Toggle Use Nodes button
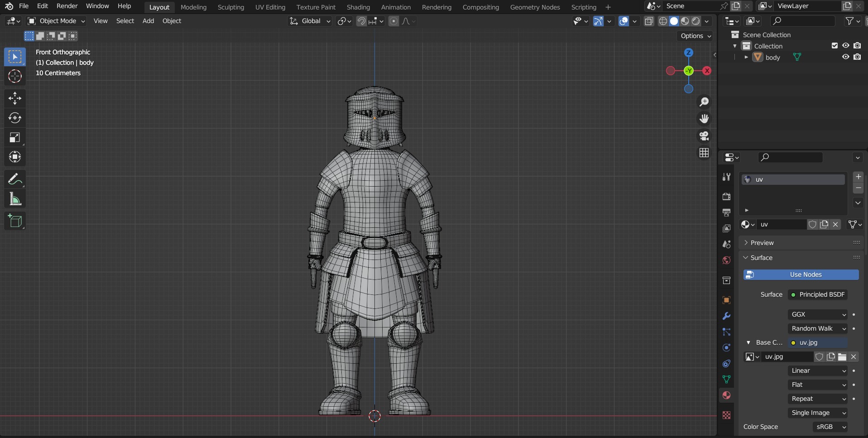 (x=801, y=274)
